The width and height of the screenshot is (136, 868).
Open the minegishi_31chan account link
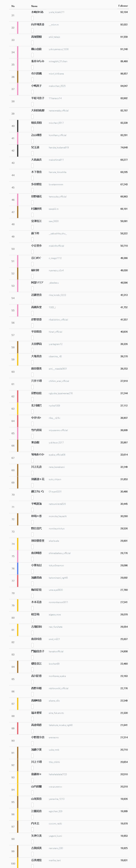58,61
